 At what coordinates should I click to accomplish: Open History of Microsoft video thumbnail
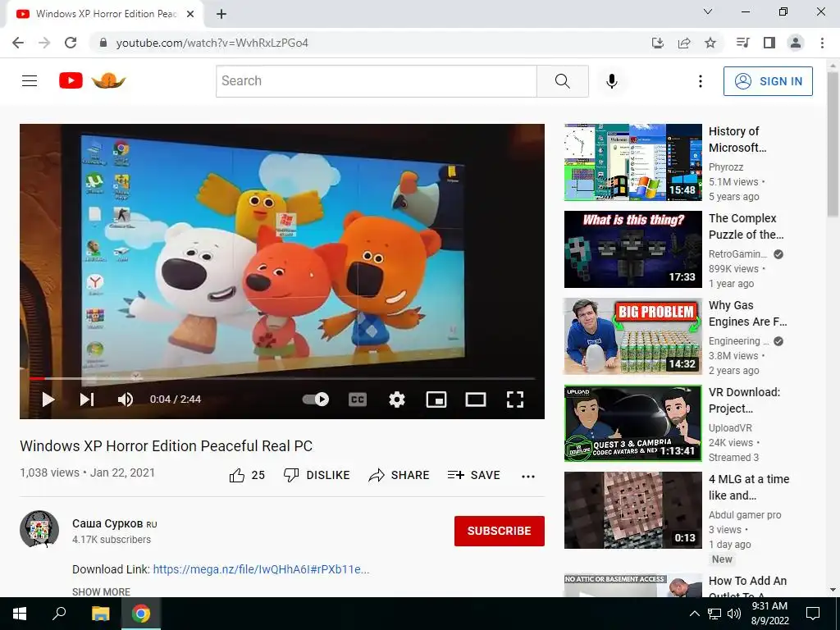632,162
